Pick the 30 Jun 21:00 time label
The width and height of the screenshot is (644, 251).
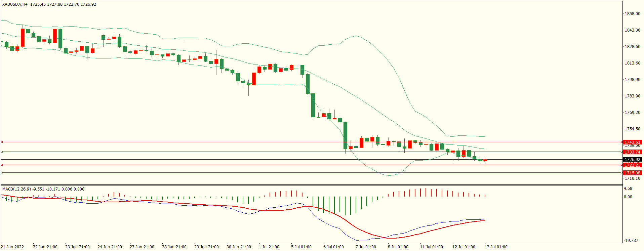point(239,247)
